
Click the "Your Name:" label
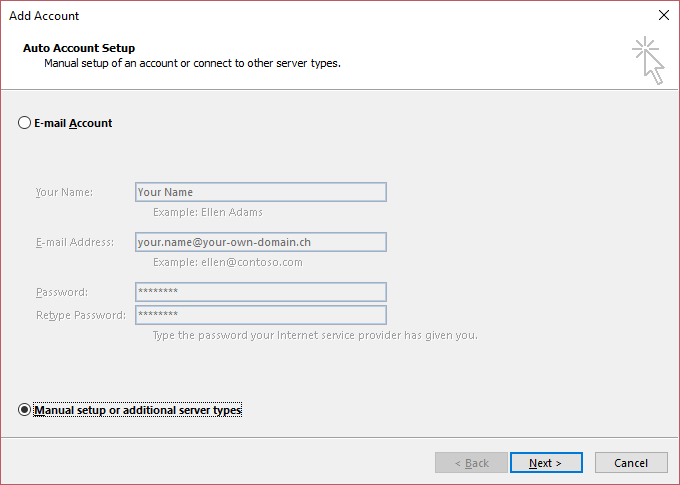coord(64,192)
